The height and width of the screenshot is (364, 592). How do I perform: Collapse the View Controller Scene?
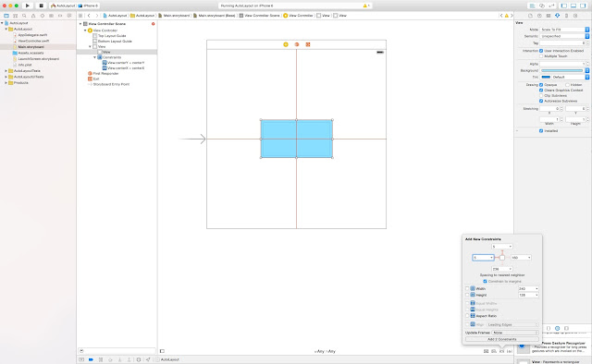[x=80, y=24]
